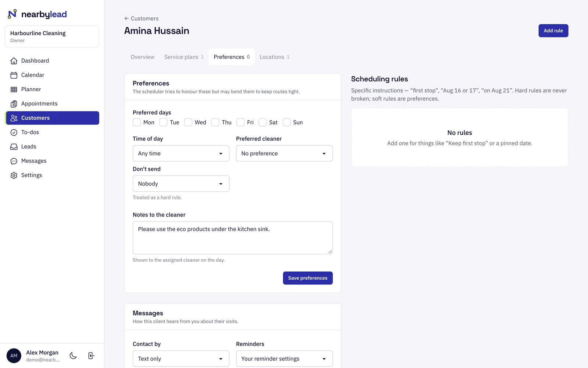588x368 pixels.
Task: Expand the Contact by dropdown
Action: pyautogui.click(x=181, y=359)
